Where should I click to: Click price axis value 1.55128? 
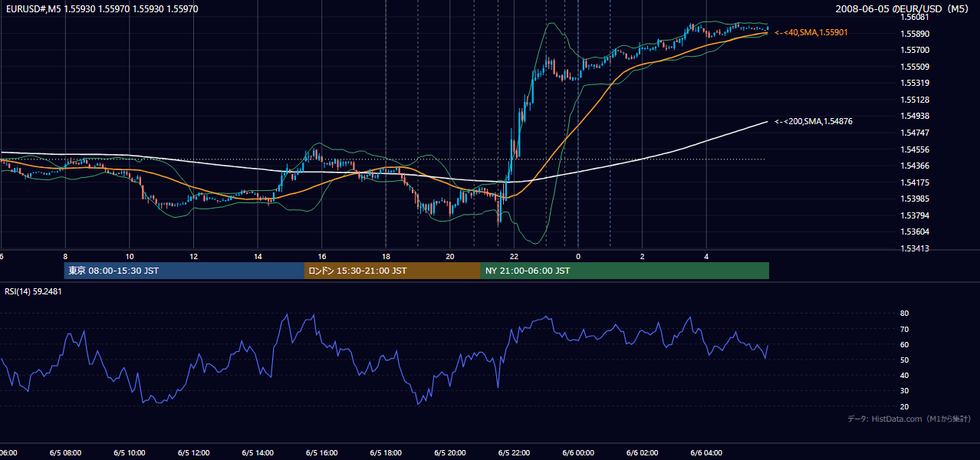pyautogui.click(x=914, y=100)
